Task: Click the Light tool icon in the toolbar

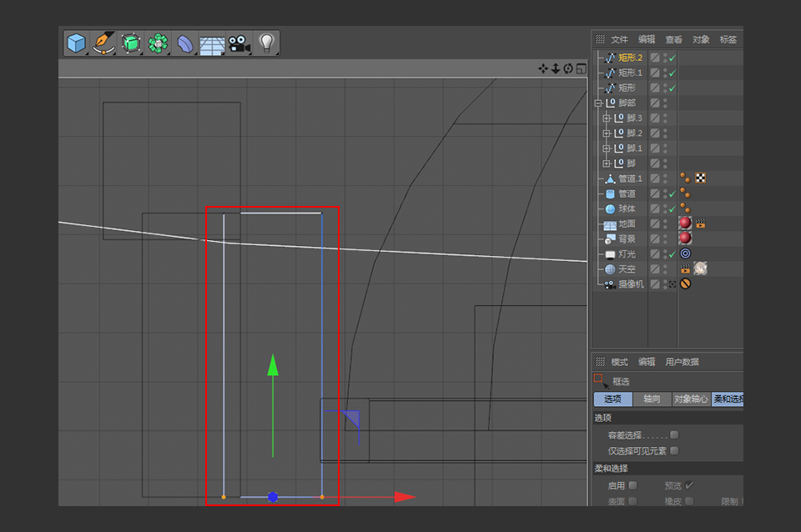Action: [268, 44]
